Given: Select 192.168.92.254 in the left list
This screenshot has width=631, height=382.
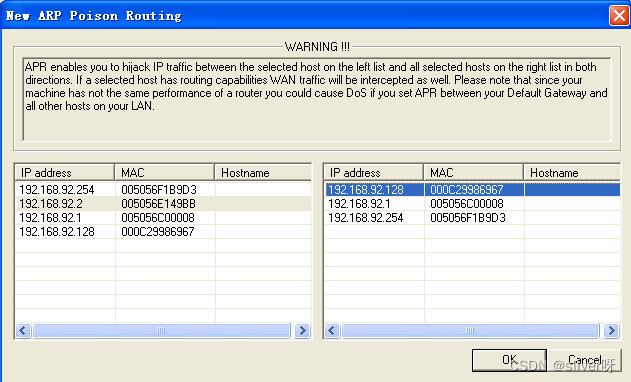Looking at the screenshot, I should tap(57, 190).
